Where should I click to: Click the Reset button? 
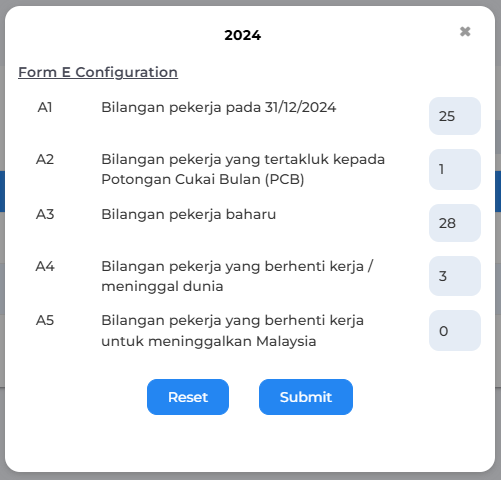(x=188, y=397)
